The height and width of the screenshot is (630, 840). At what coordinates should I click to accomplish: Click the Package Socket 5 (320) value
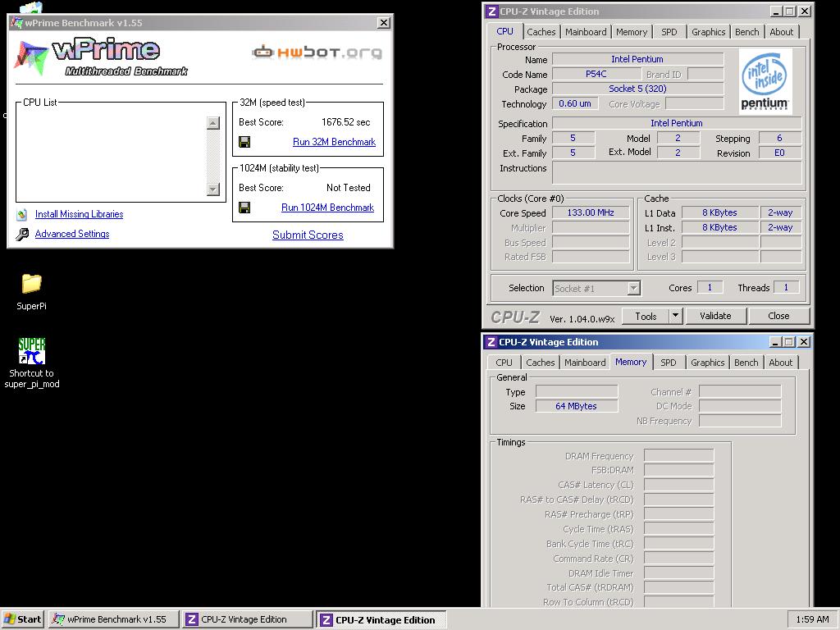637,89
